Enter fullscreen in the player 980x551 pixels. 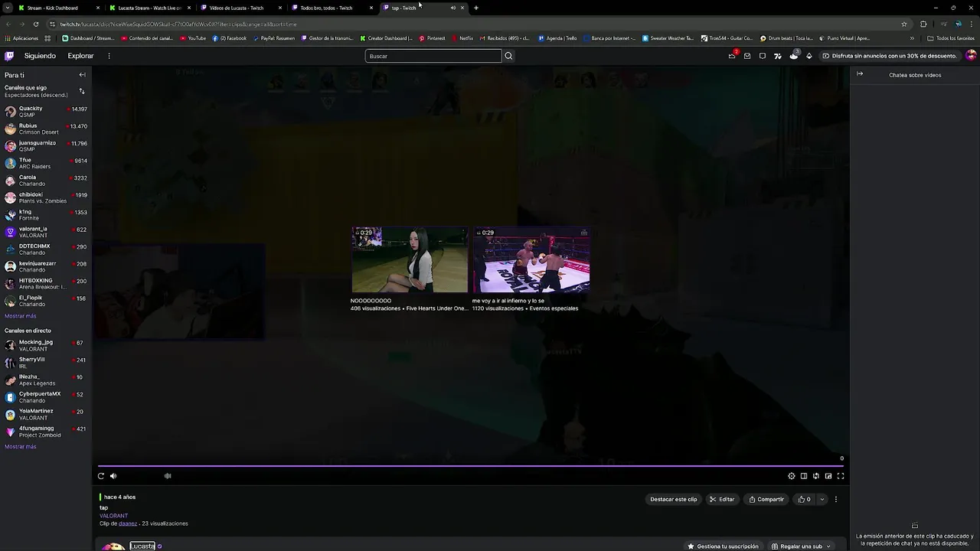click(x=841, y=476)
